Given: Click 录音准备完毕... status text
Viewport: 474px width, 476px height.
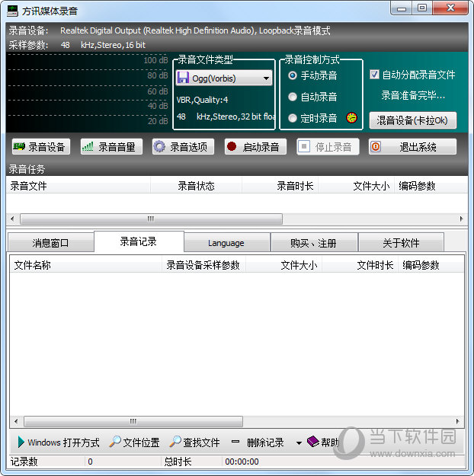Looking at the screenshot, I should (413, 96).
